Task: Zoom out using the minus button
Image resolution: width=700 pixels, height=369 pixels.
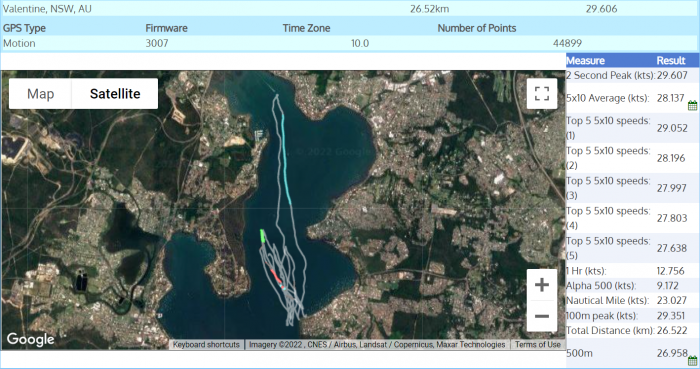Action: pos(542,316)
